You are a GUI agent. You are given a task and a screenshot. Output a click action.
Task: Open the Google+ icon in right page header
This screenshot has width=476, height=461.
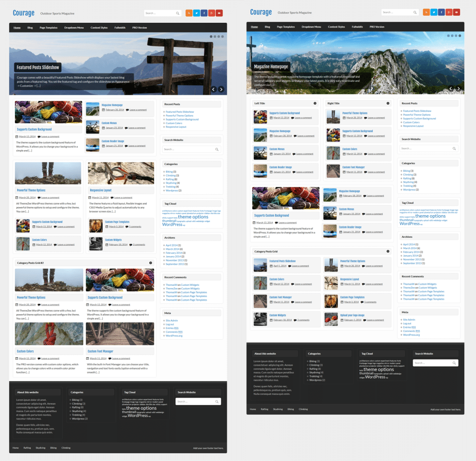pos(449,12)
